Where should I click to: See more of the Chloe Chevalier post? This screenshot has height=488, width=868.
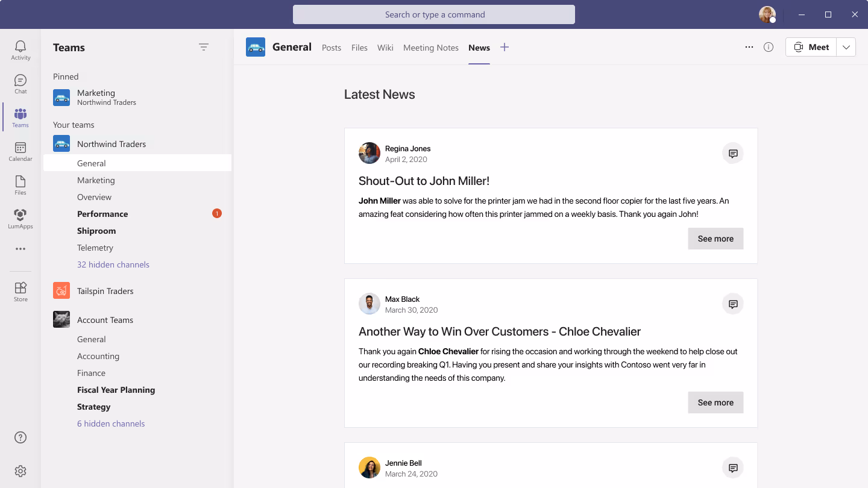pyautogui.click(x=715, y=402)
